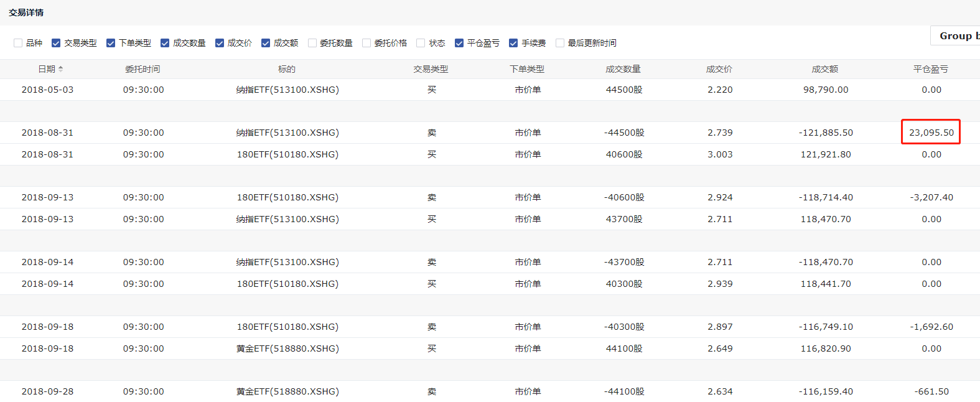This screenshot has height=402, width=980.
Task: Click the -661.50 loss value
Action: (931, 391)
